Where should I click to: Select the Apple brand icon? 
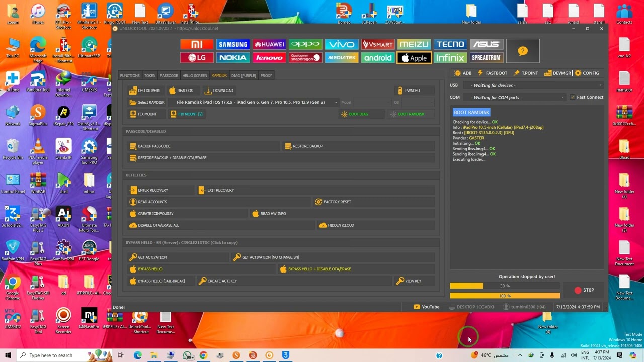414,58
